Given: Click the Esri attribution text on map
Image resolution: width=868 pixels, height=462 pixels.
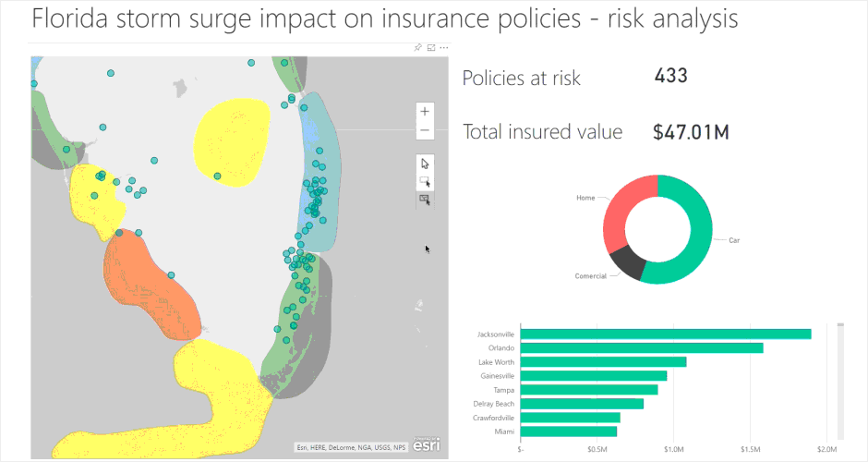Looking at the screenshot, I should click(350, 447).
